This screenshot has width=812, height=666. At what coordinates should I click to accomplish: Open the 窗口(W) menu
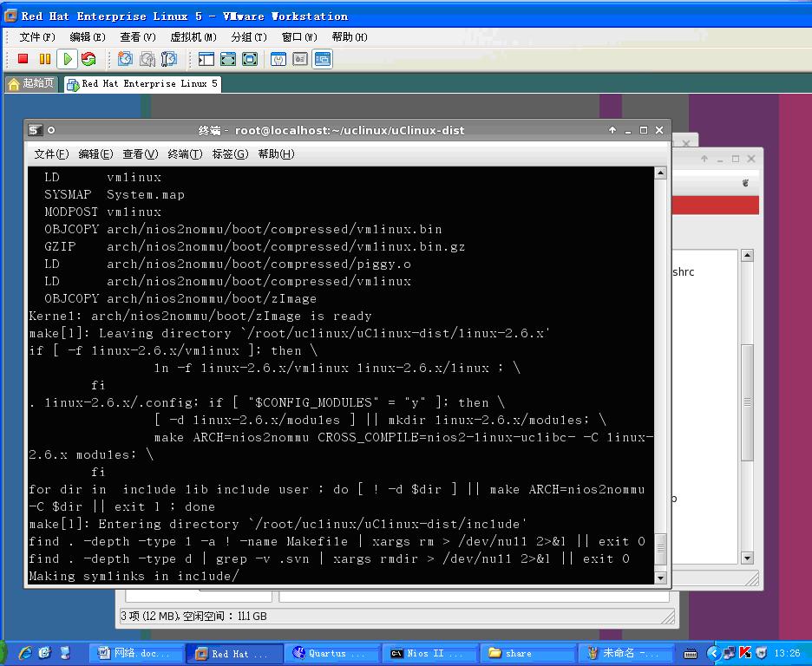(299, 37)
